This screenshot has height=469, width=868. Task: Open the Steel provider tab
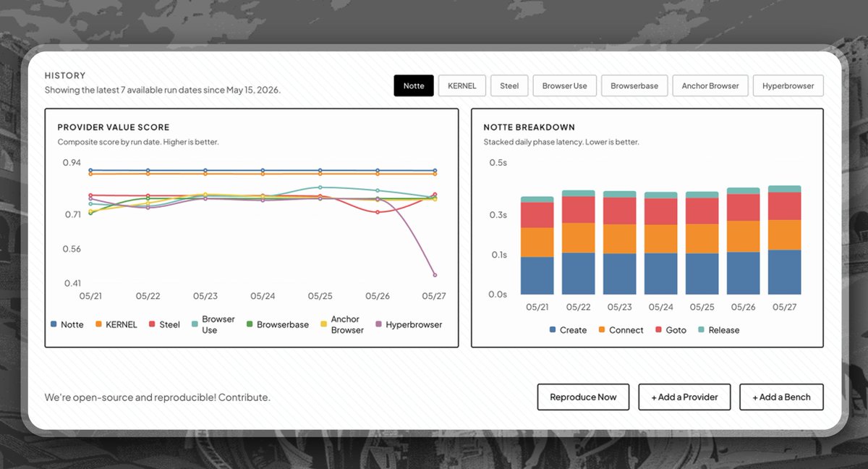(x=509, y=85)
